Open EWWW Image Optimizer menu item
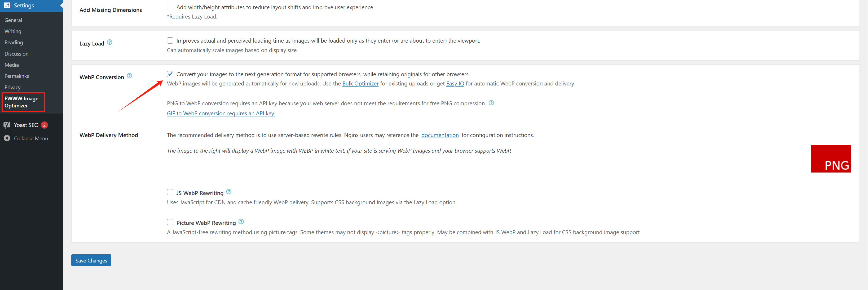This screenshot has height=290, width=868. point(21,102)
